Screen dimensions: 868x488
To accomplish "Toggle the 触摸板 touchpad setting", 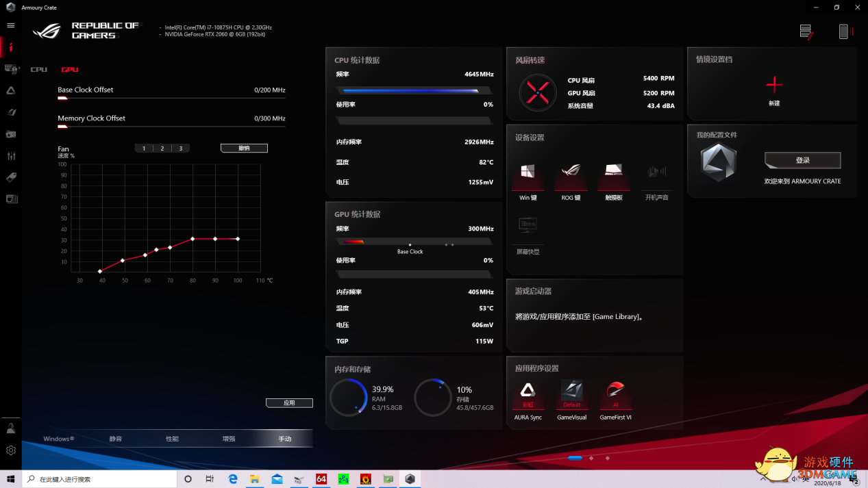I will pos(614,172).
